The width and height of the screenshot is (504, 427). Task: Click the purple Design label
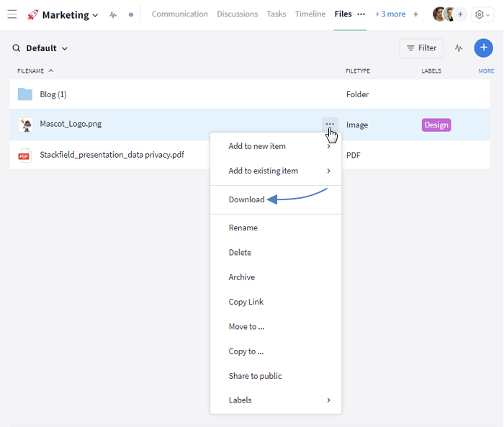point(436,125)
